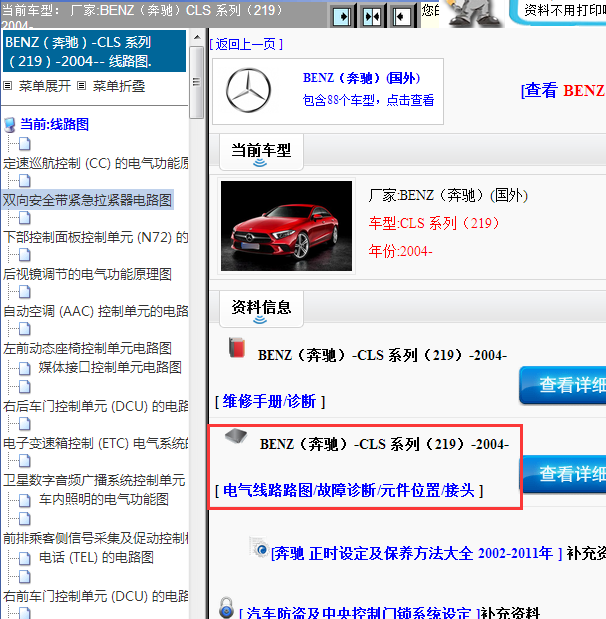Click the tree scrollbar up arrow
This screenshot has height=619, width=606.
tap(196, 38)
